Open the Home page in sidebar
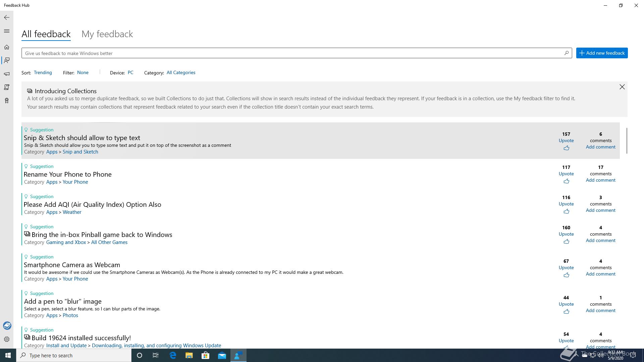Viewport: 644px width, 362px height. (7, 47)
